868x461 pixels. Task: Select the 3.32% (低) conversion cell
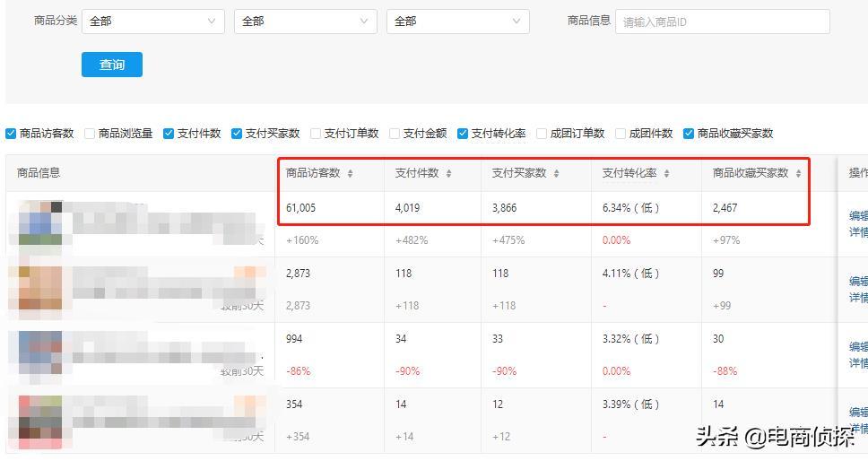click(x=630, y=339)
